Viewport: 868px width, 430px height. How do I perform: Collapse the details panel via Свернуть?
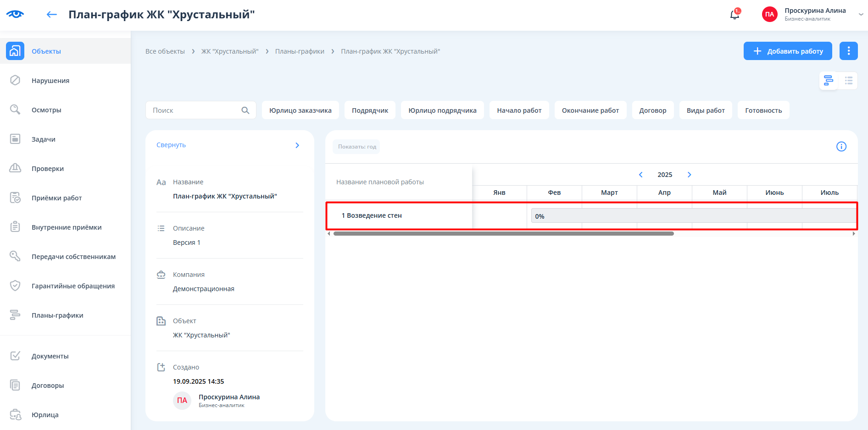(171, 145)
